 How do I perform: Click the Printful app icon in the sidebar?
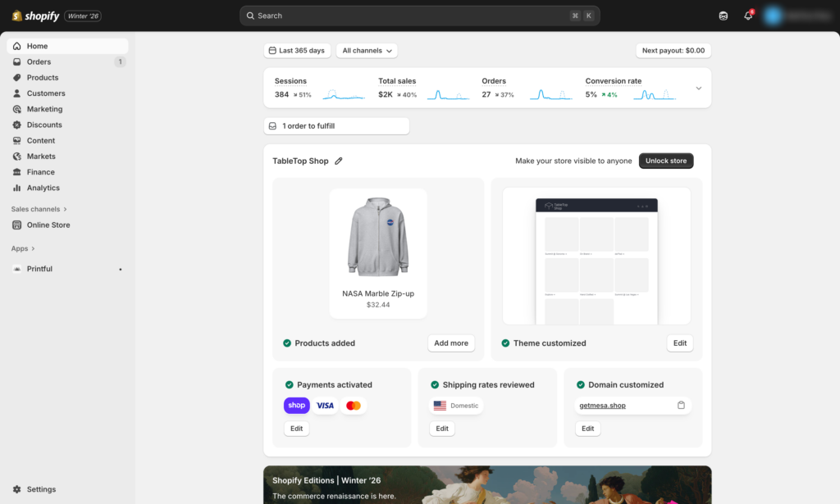(x=17, y=269)
